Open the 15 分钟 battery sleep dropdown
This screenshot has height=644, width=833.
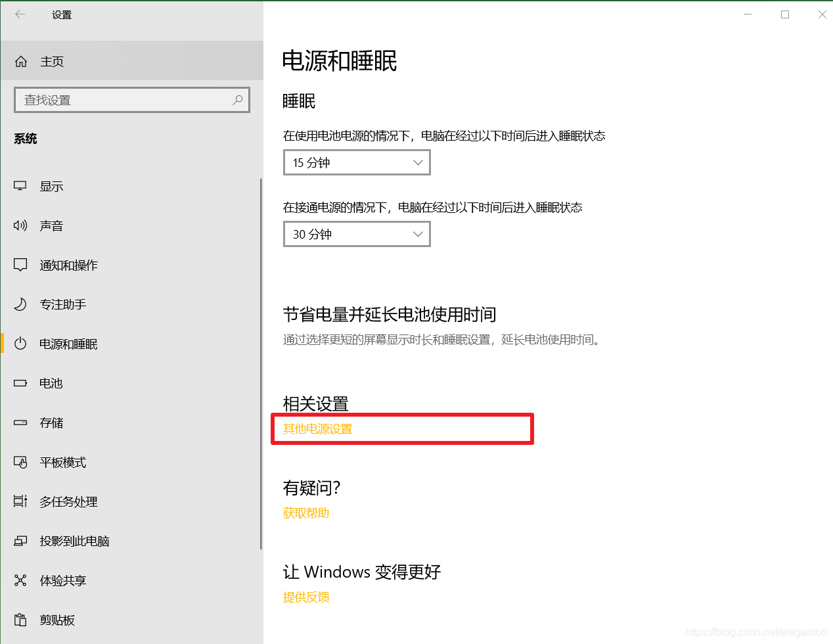pyautogui.click(x=357, y=162)
